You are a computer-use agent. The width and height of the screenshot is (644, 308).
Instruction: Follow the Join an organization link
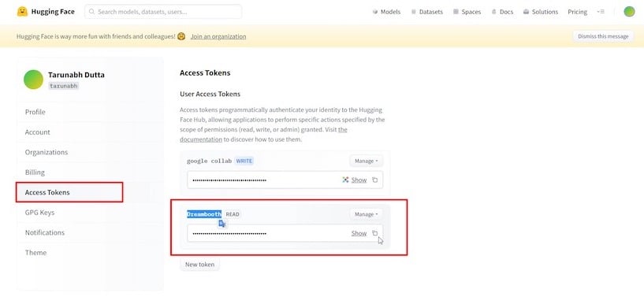pyautogui.click(x=218, y=36)
